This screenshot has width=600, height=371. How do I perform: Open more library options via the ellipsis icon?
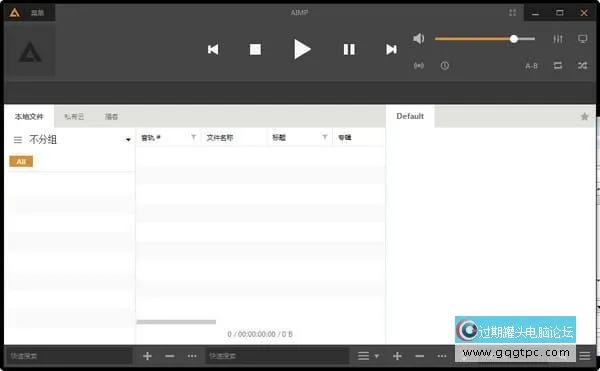[x=192, y=356]
